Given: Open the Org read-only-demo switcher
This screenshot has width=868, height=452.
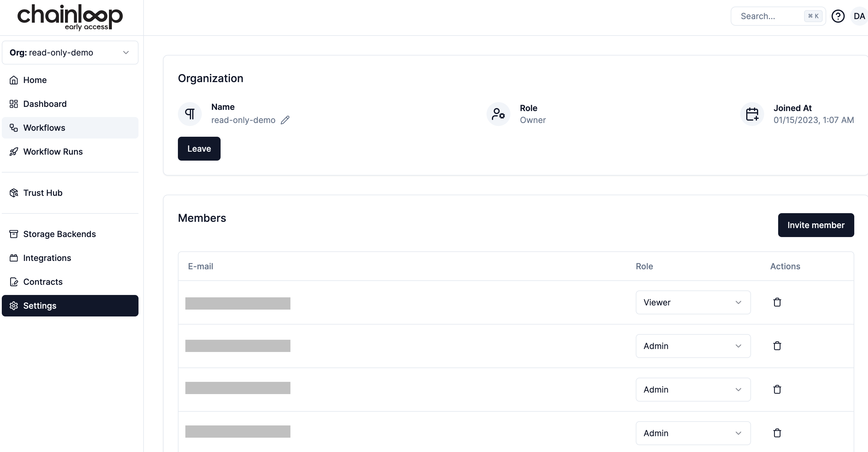Looking at the screenshot, I should pyautogui.click(x=70, y=53).
